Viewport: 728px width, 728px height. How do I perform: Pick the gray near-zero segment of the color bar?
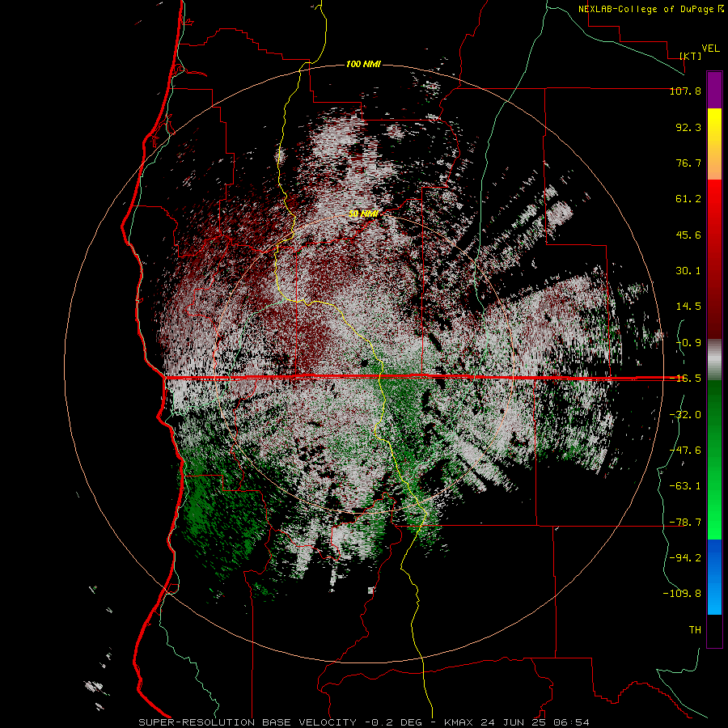[714, 359]
